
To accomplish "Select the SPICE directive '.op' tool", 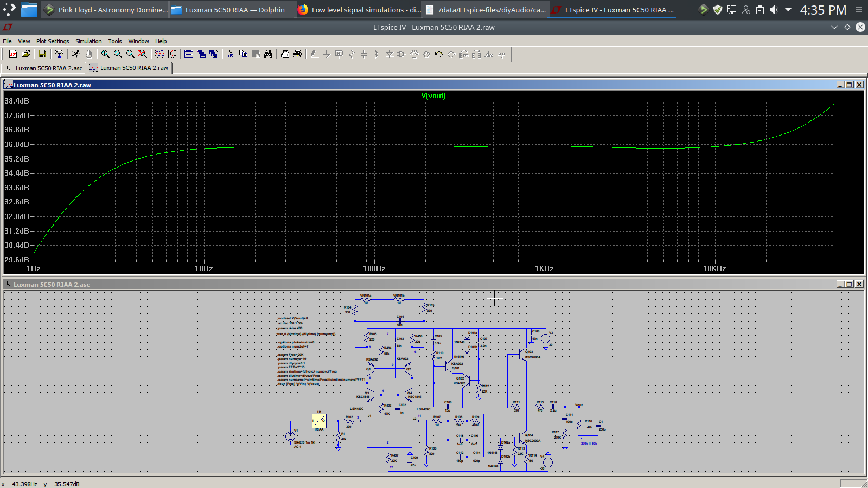I will [501, 54].
